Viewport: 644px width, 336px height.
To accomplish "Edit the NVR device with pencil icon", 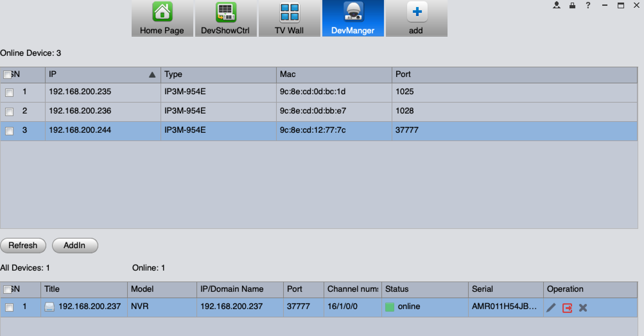I will [x=551, y=308].
